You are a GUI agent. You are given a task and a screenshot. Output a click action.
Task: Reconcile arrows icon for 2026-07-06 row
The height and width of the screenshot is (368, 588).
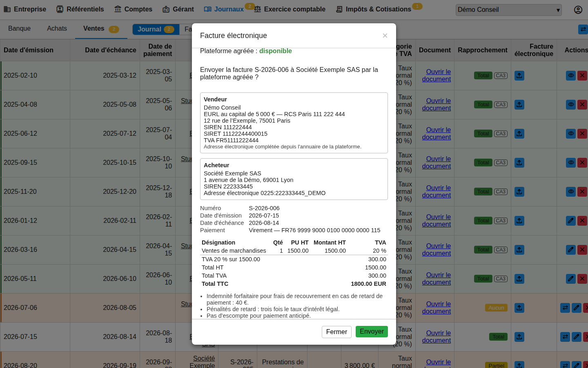click(x=565, y=308)
